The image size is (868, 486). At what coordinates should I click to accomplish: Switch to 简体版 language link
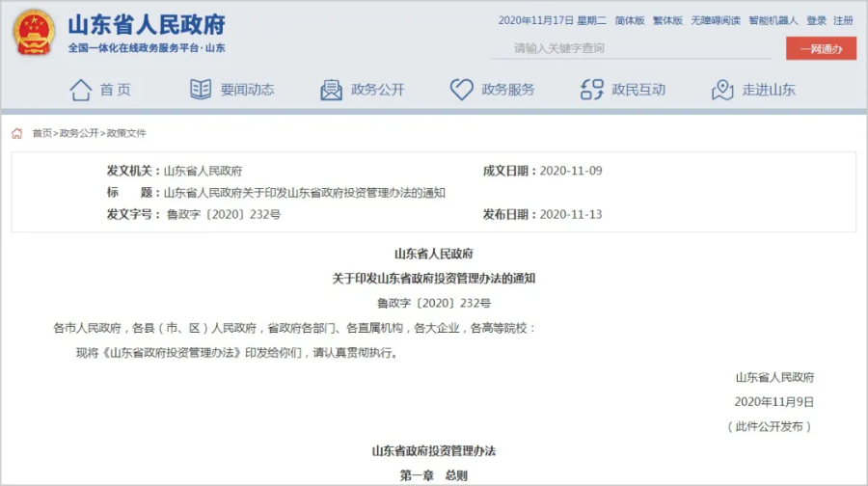point(630,20)
